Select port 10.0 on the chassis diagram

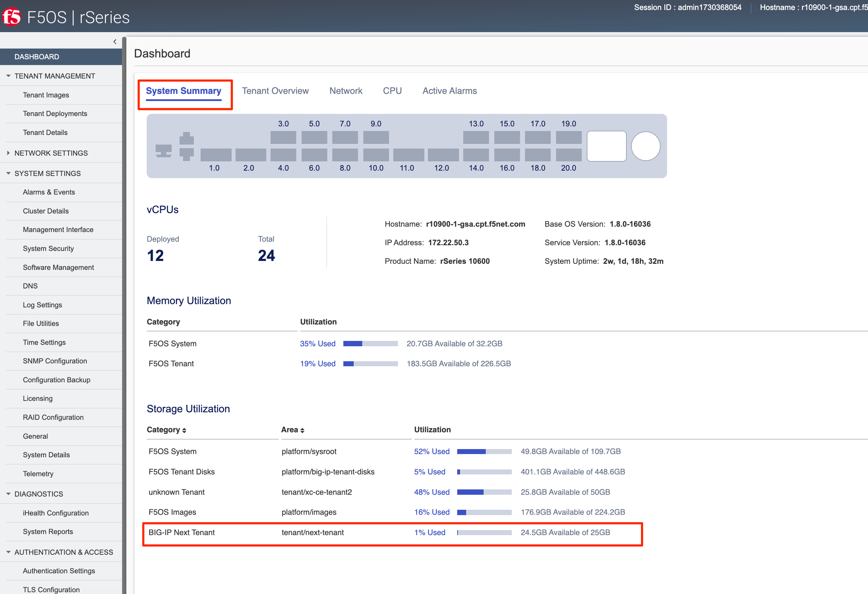[x=376, y=155]
